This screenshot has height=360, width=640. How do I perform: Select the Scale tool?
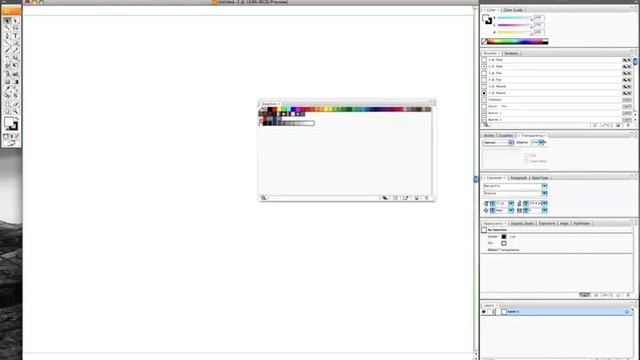coord(16,58)
